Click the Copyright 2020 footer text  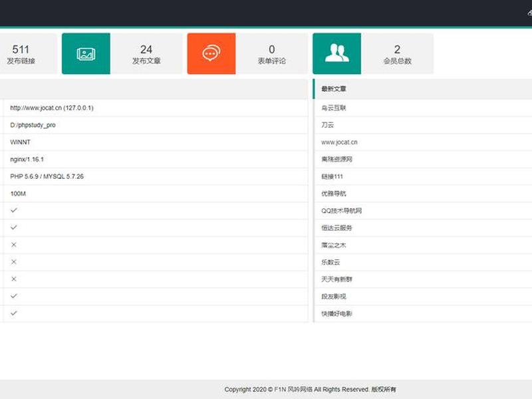pos(310,389)
